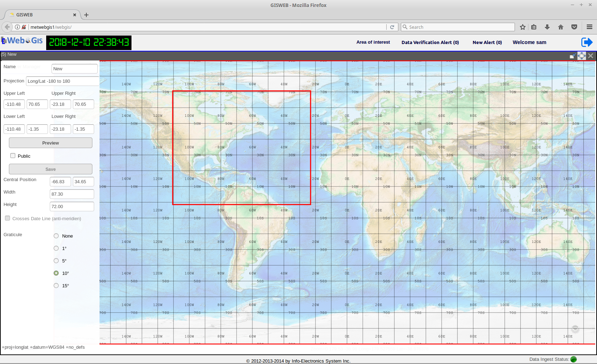Click Lower Right latitude field -1.35
597x364 pixels.
pyautogui.click(x=84, y=129)
